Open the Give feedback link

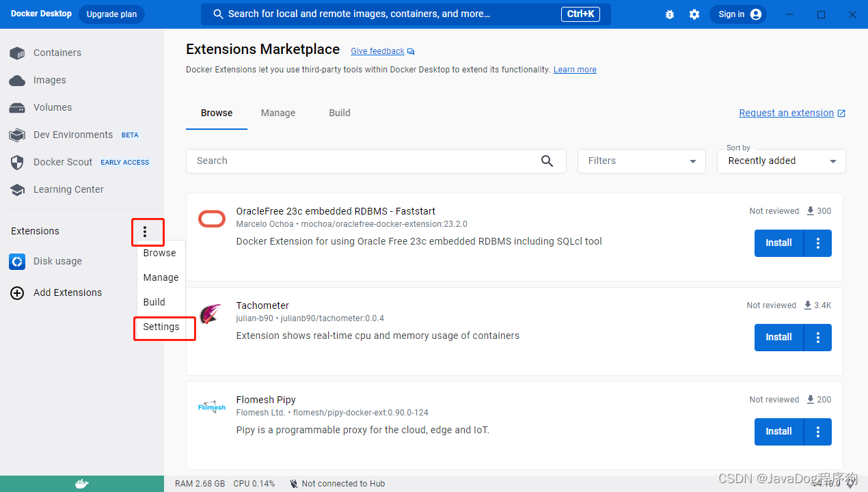coord(377,51)
